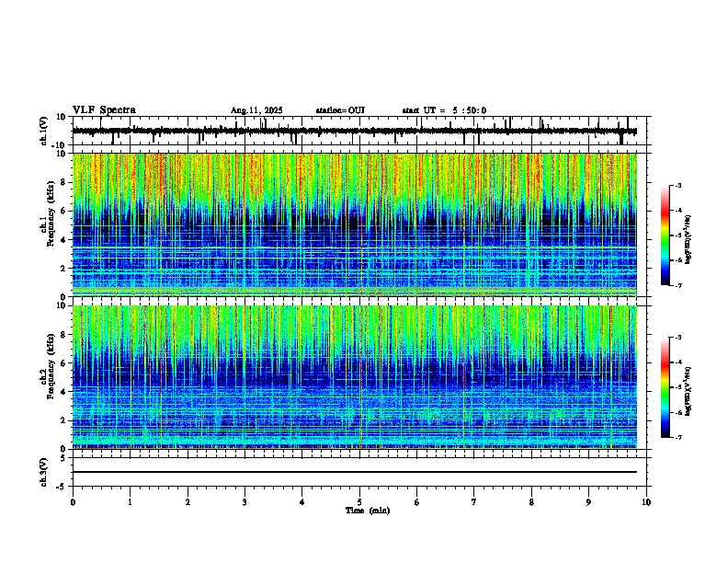Click the log(PSD) label beside ch.1 color bar
This screenshot has height=563, width=728.
[688, 239]
